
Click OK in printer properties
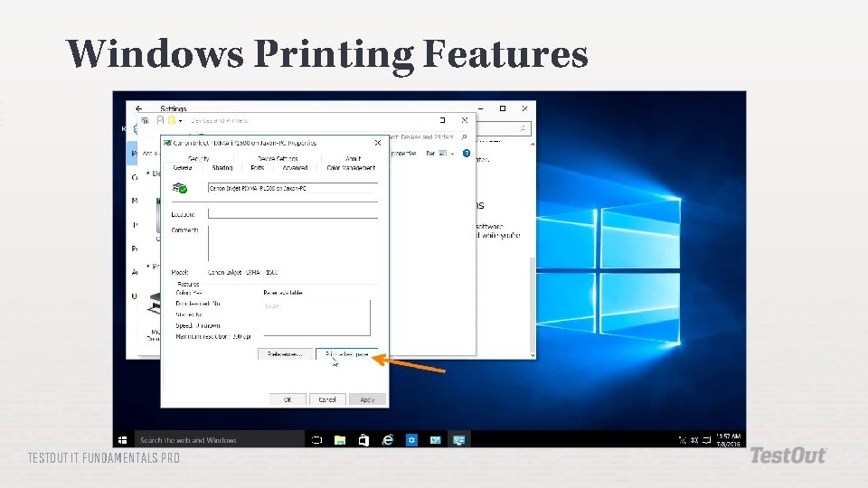tap(288, 399)
